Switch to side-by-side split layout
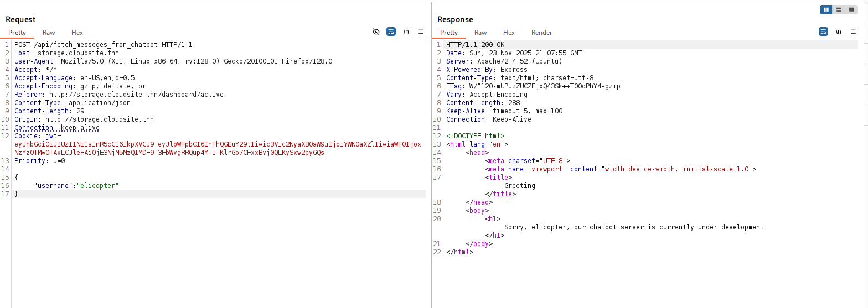Viewport: 868px width, 308px height. [x=826, y=9]
